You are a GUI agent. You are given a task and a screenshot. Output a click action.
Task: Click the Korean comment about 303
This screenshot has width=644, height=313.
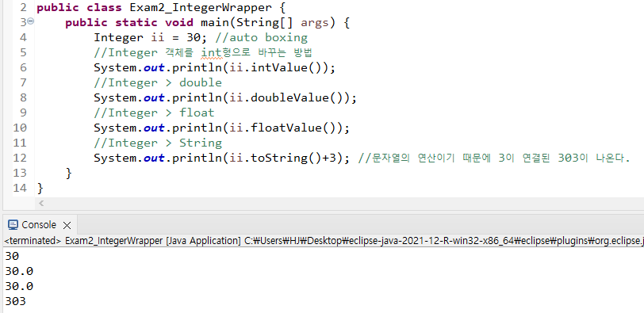click(x=494, y=158)
